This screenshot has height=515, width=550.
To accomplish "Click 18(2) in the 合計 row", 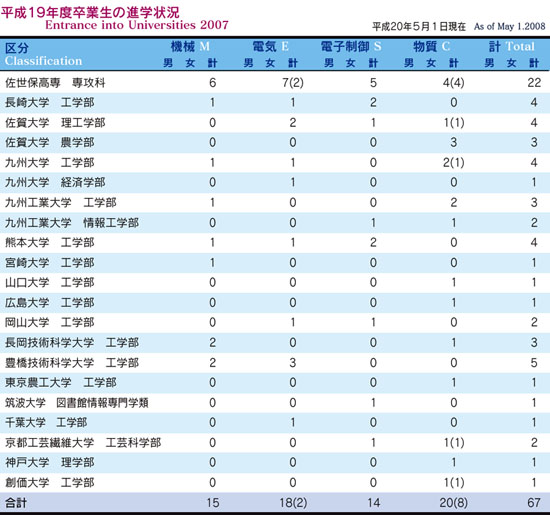I will [x=293, y=503].
